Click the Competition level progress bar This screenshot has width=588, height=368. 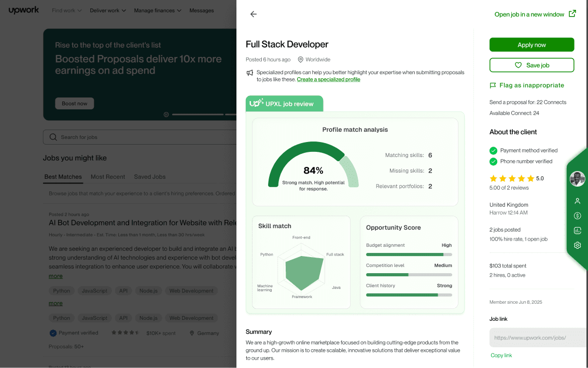tap(409, 275)
